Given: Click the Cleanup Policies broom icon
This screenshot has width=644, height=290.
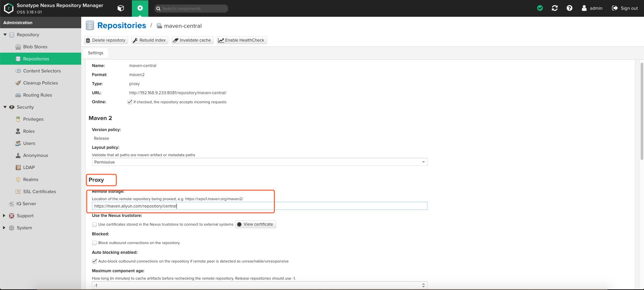Looking at the screenshot, I should coord(18,83).
